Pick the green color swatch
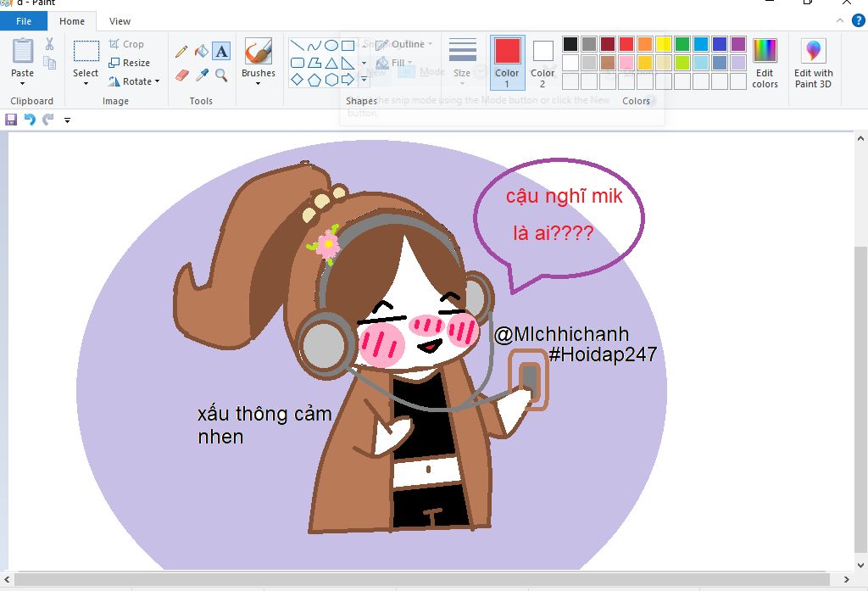This screenshot has height=591, width=868. [682, 44]
